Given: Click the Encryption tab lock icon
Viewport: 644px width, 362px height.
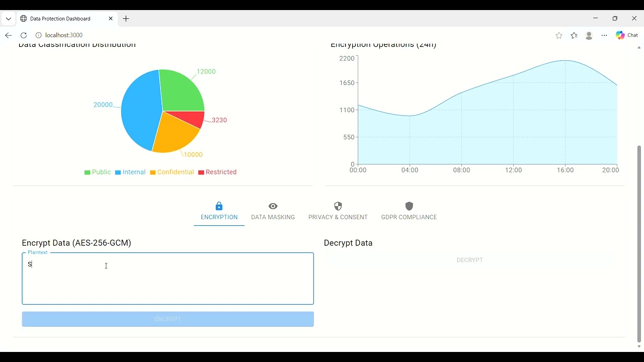Looking at the screenshot, I should click(x=219, y=206).
